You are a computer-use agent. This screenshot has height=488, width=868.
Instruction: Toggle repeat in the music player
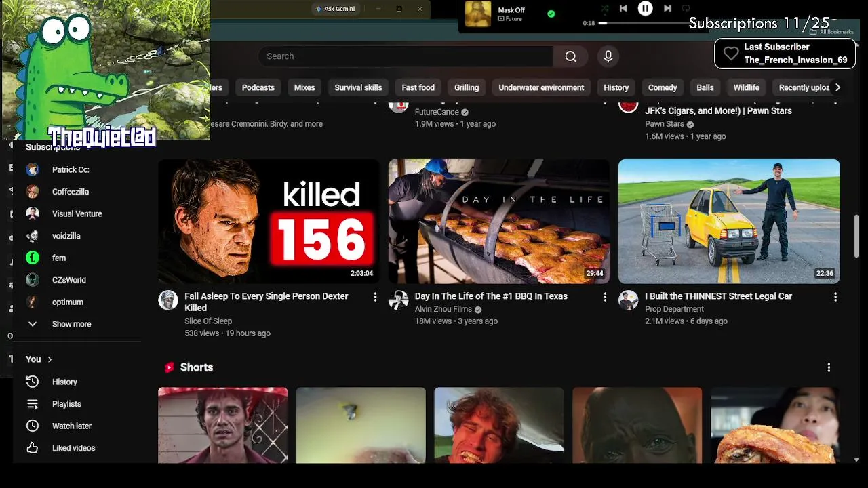coord(686,8)
